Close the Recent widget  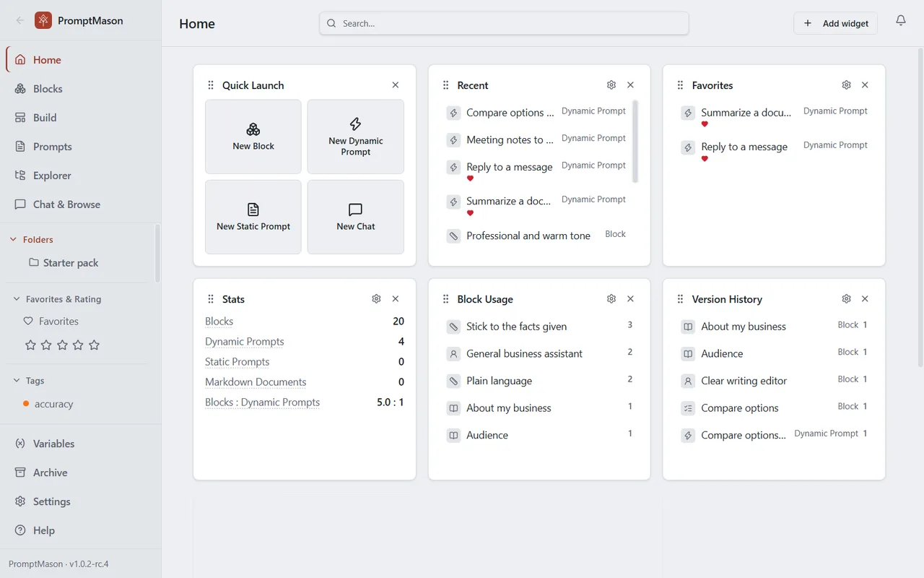[631, 85]
